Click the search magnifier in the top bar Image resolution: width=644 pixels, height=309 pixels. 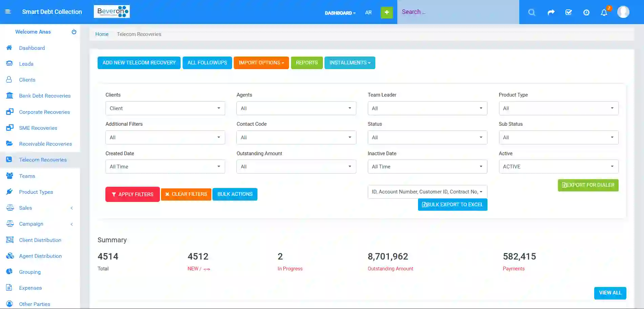(532, 12)
